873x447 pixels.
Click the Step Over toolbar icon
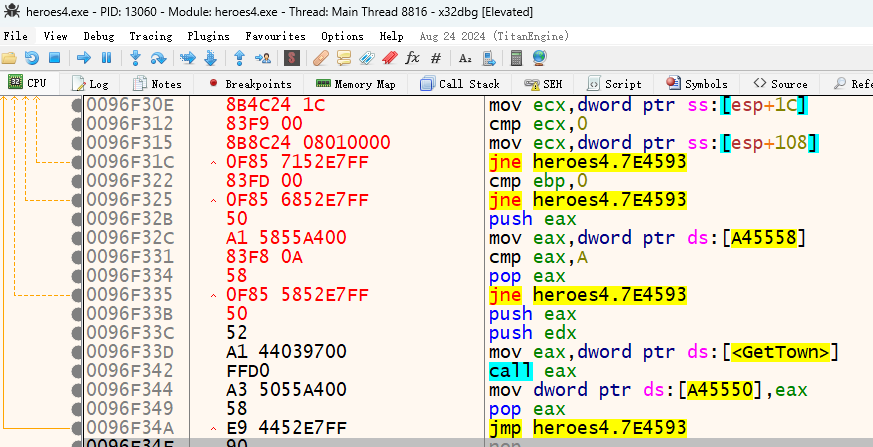159,57
